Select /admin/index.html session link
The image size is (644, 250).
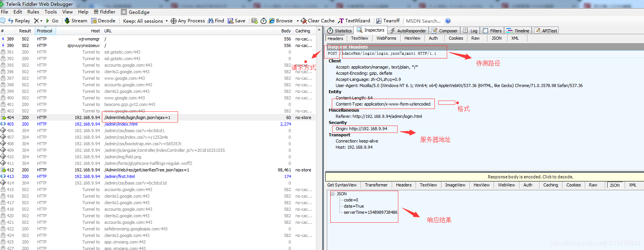(121, 124)
